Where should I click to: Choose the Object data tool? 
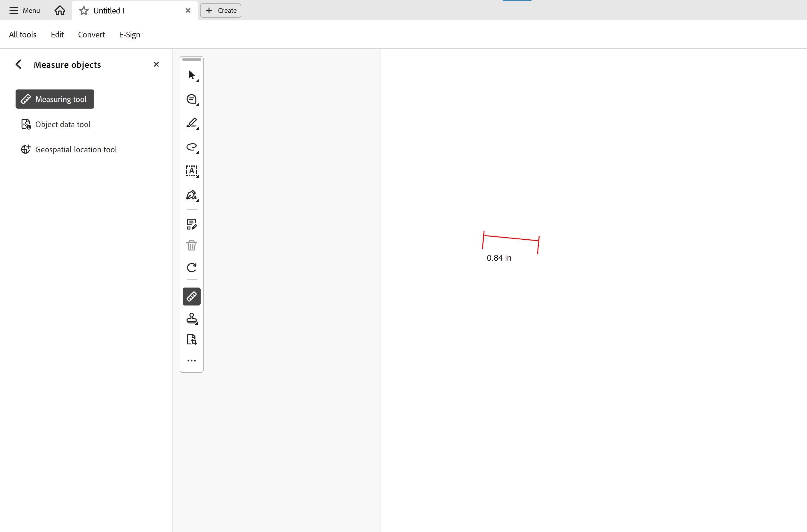(63, 124)
